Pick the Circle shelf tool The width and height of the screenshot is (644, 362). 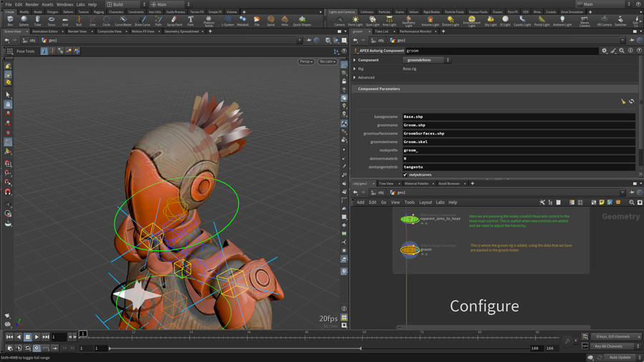point(107,21)
